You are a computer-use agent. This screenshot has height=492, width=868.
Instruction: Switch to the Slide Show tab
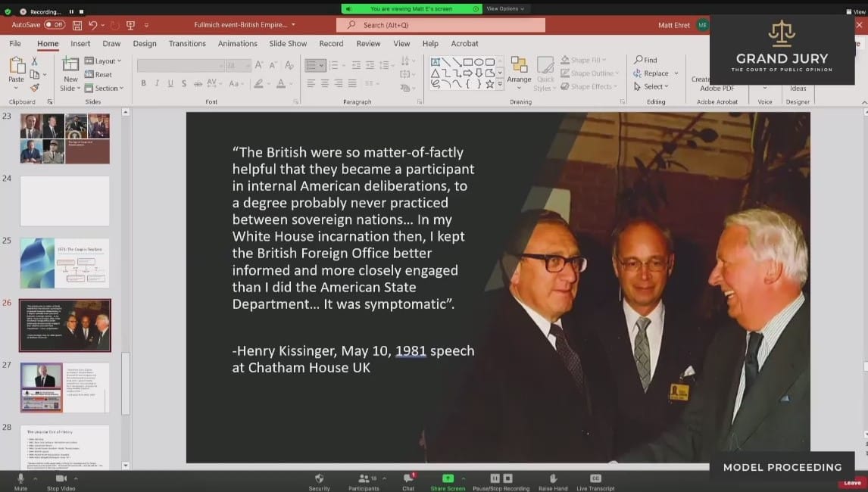pyautogui.click(x=288, y=44)
